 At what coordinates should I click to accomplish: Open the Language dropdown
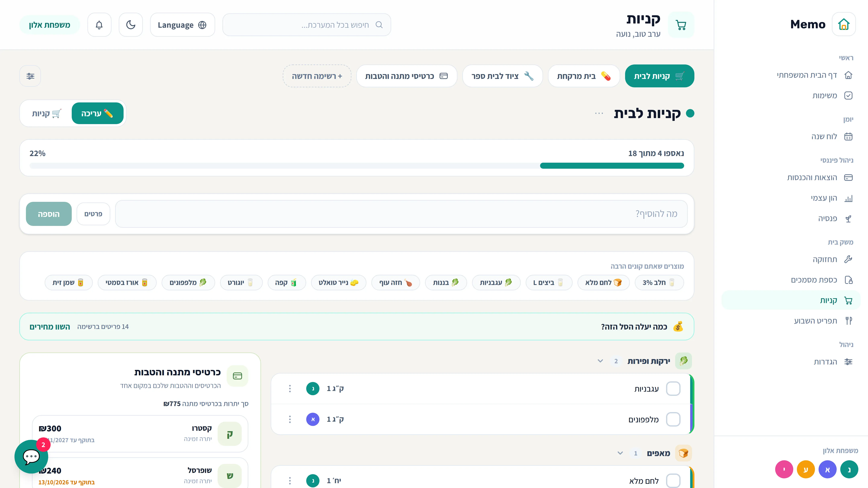click(182, 25)
